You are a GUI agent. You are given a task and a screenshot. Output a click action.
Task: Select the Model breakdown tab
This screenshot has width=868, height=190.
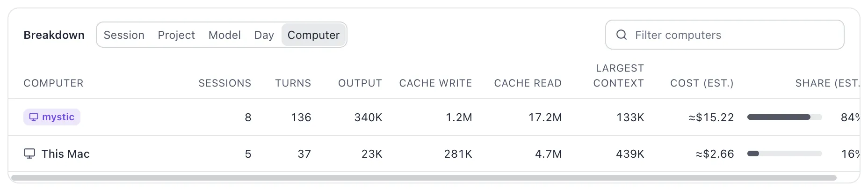click(224, 35)
